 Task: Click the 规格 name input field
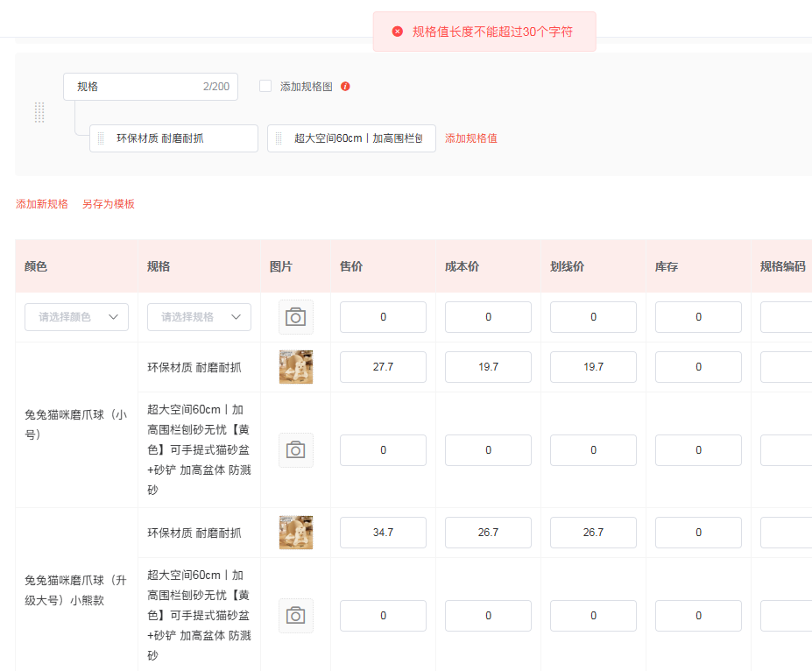tap(136, 87)
